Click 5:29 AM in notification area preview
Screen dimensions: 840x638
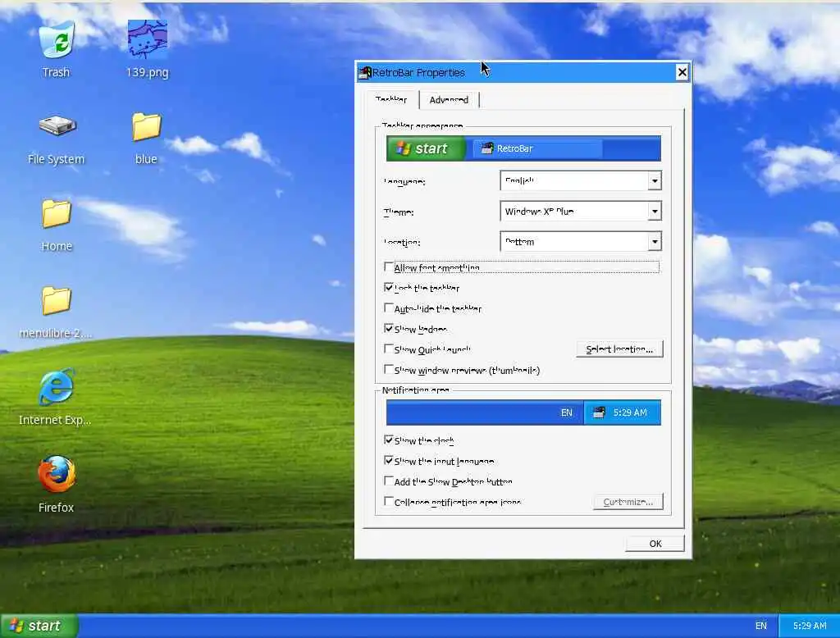pos(630,412)
